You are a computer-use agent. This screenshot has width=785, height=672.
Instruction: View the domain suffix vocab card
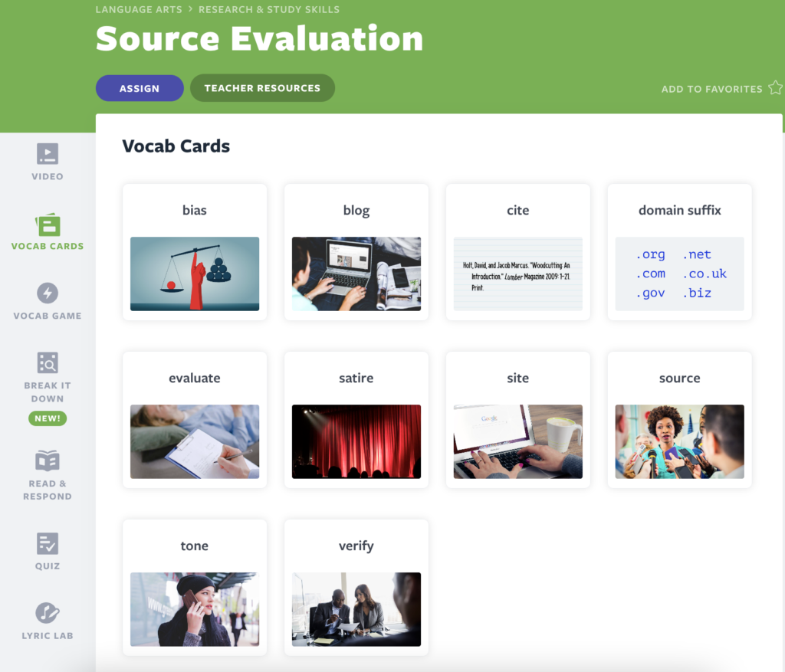point(679,251)
